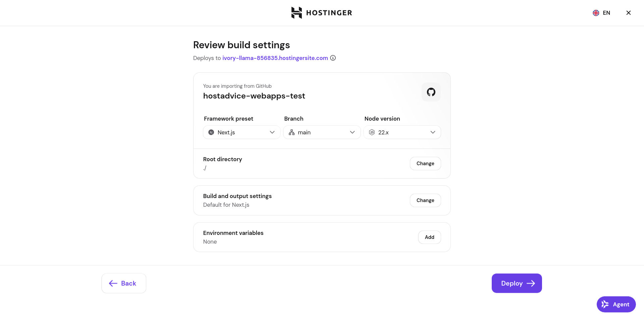Screen dimensions: 644x317
Task: Click chevron arrow in Branch field
Action: (353, 132)
